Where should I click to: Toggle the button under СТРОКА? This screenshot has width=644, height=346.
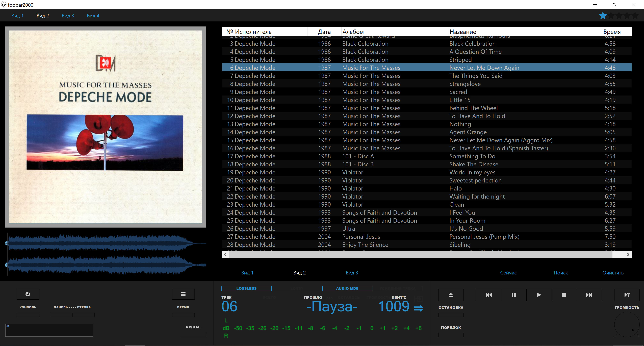tap(84, 315)
